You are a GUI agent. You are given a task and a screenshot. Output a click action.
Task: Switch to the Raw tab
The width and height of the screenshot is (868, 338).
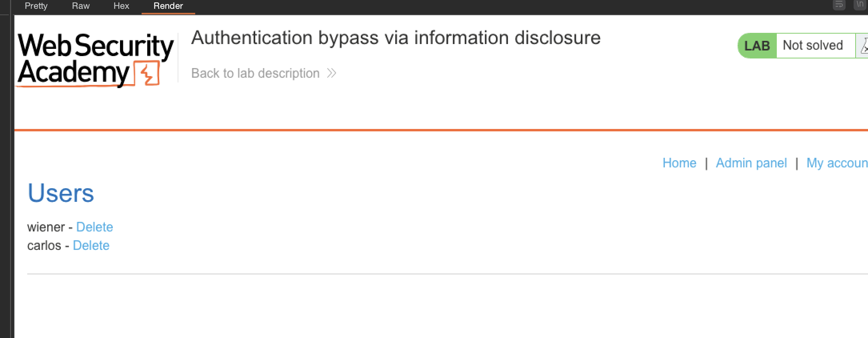(x=80, y=6)
